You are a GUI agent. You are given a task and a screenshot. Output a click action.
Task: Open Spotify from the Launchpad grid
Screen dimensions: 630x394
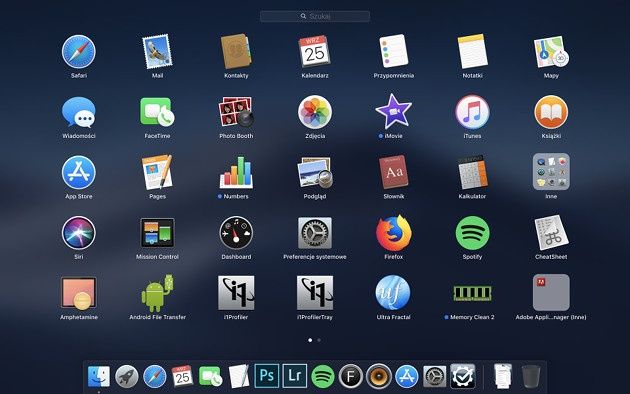click(472, 233)
